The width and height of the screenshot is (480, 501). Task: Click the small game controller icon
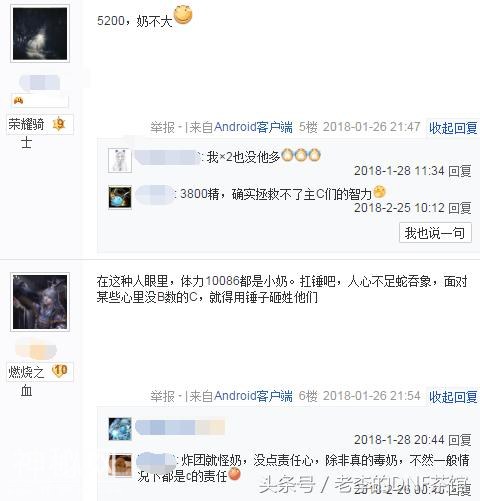click(x=18, y=100)
